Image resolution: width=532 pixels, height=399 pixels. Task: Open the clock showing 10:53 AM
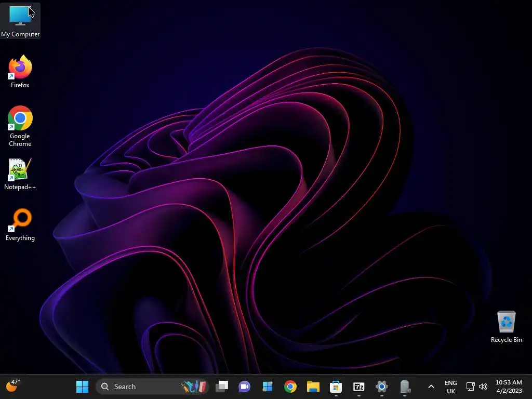(x=509, y=387)
